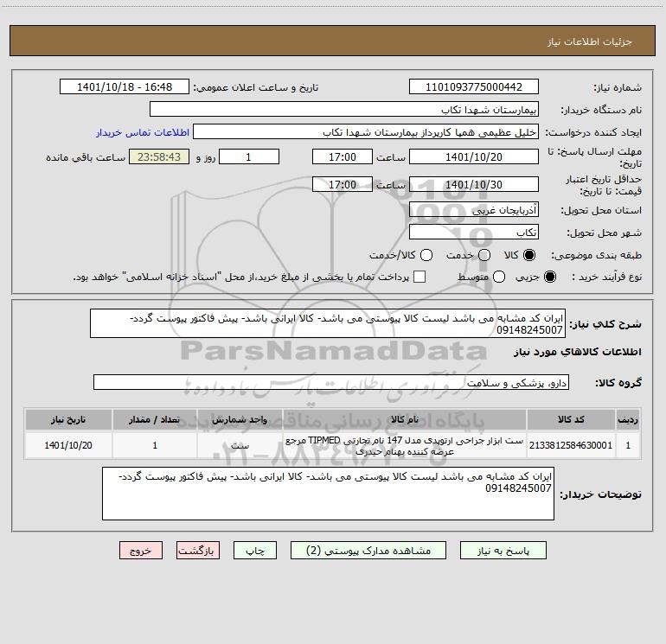Viewport: 666px width, 644px height.
Task: Click the جزئیات اطلاعات نیاز header title
Action: [590, 41]
